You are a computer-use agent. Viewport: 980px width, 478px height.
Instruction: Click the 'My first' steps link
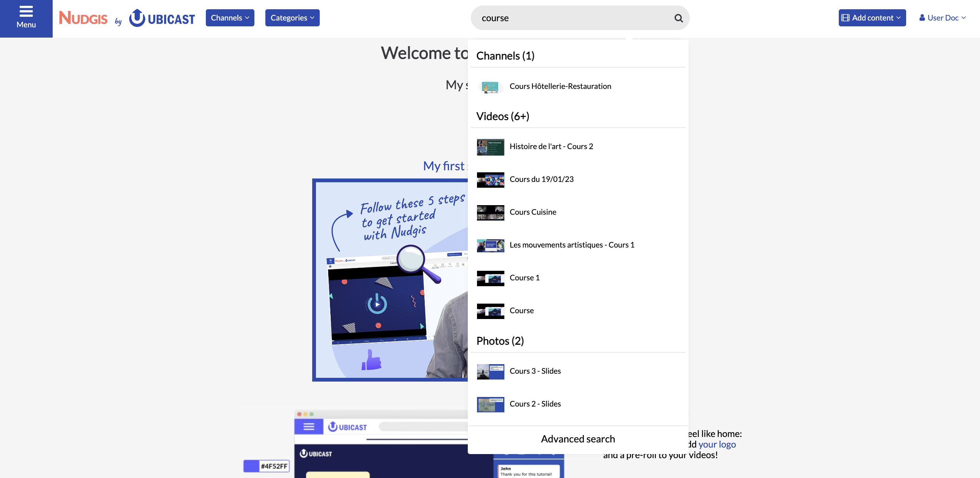(x=445, y=166)
